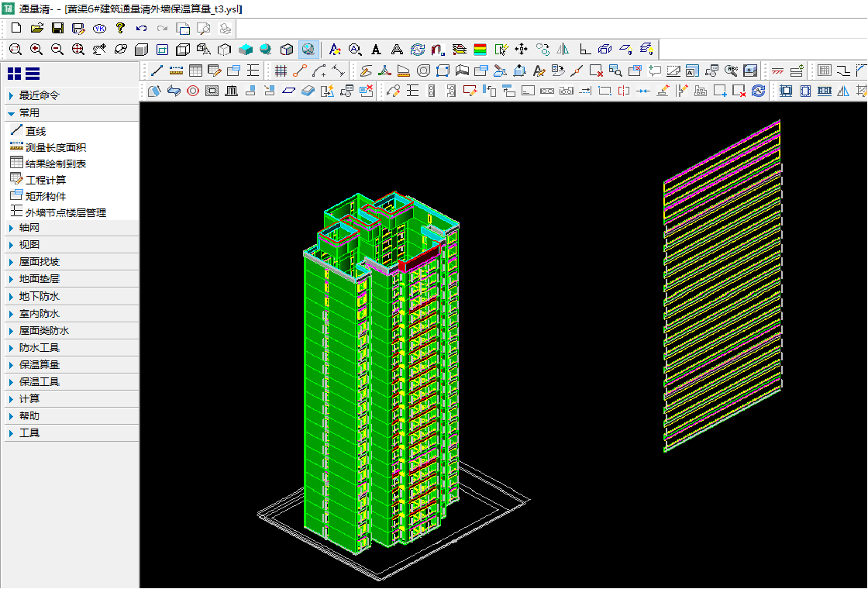Click the YK oval icon
The image size is (868, 589).
[x=100, y=28]
